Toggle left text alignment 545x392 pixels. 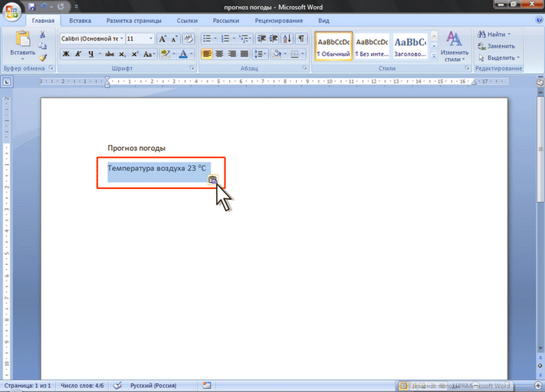click(x=207, y=54)
